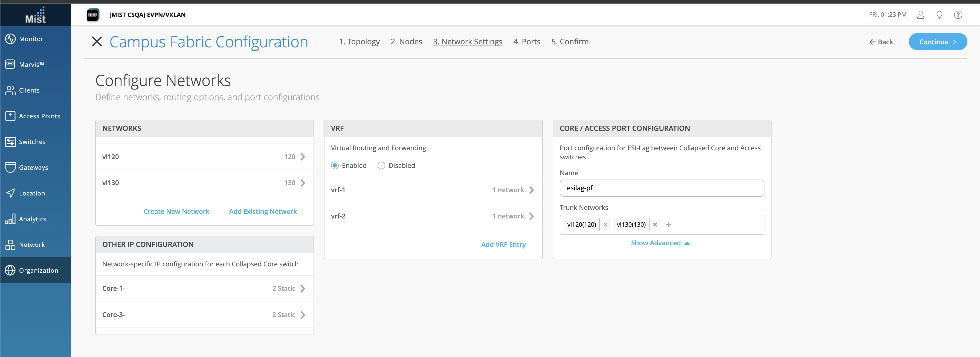Open the Switches section

pyautogui.click(x=32, y=142)
